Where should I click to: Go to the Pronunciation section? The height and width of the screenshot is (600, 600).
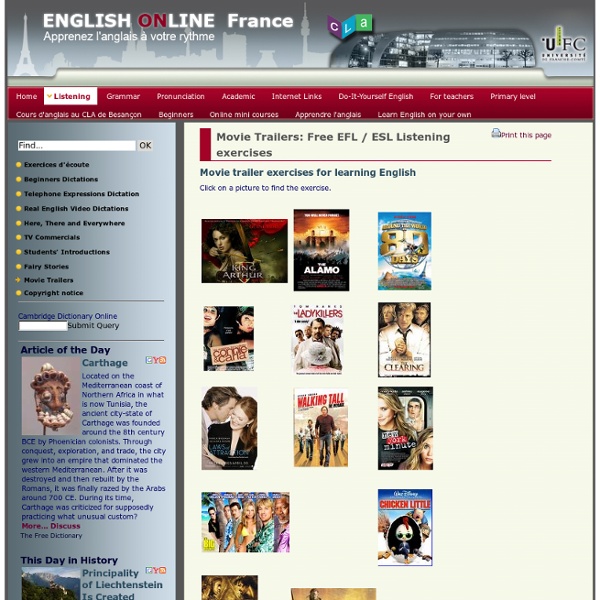pyautogui.click(x=180, y=97)
